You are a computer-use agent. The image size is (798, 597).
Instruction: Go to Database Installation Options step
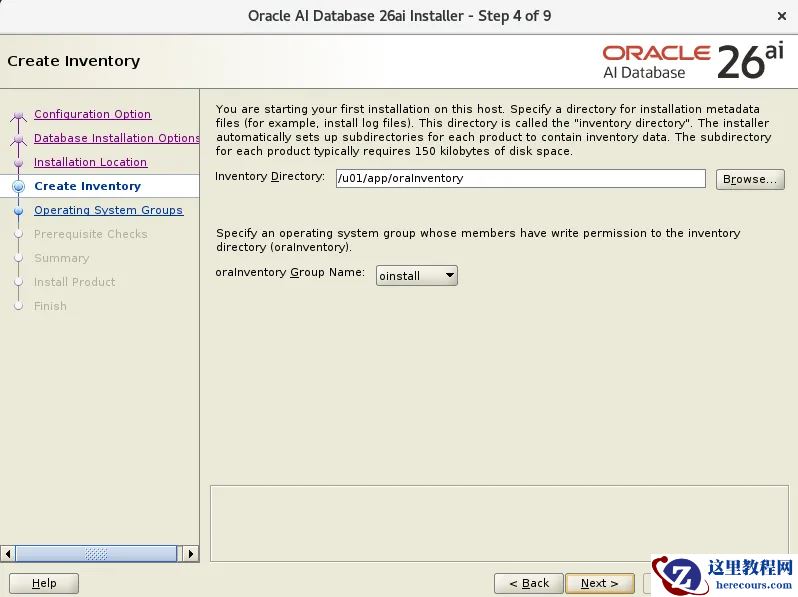click(x=117, y=138)
